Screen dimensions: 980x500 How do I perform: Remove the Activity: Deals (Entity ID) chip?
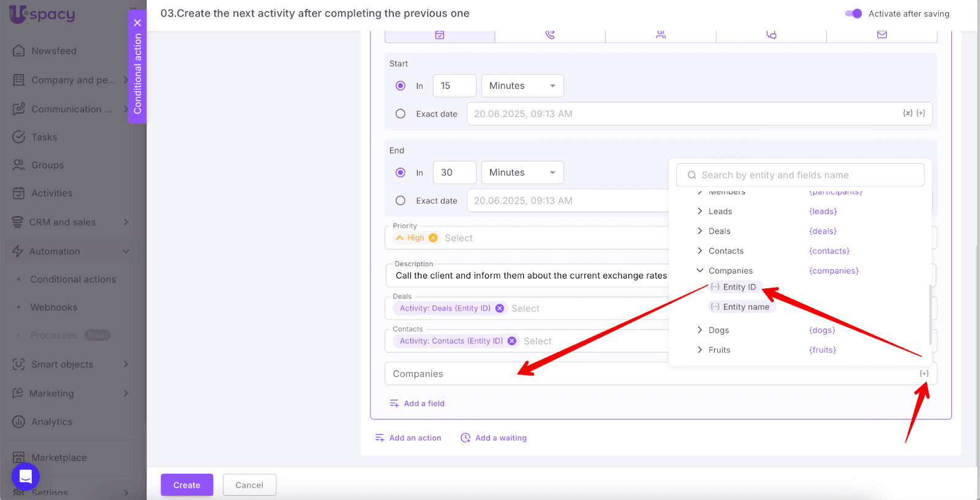point(500,308)
